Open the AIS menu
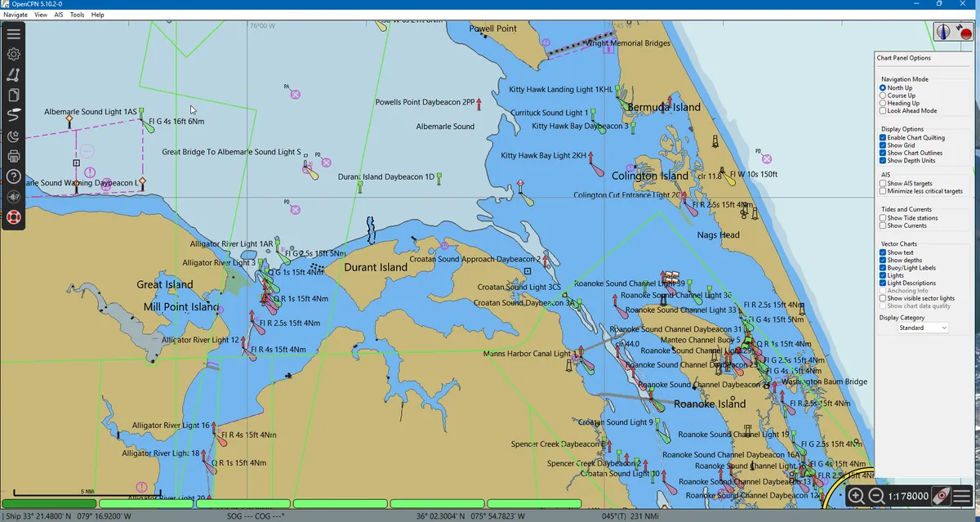Screen dimensions: 980x522 pyautogui.click(x=58, y=14)
